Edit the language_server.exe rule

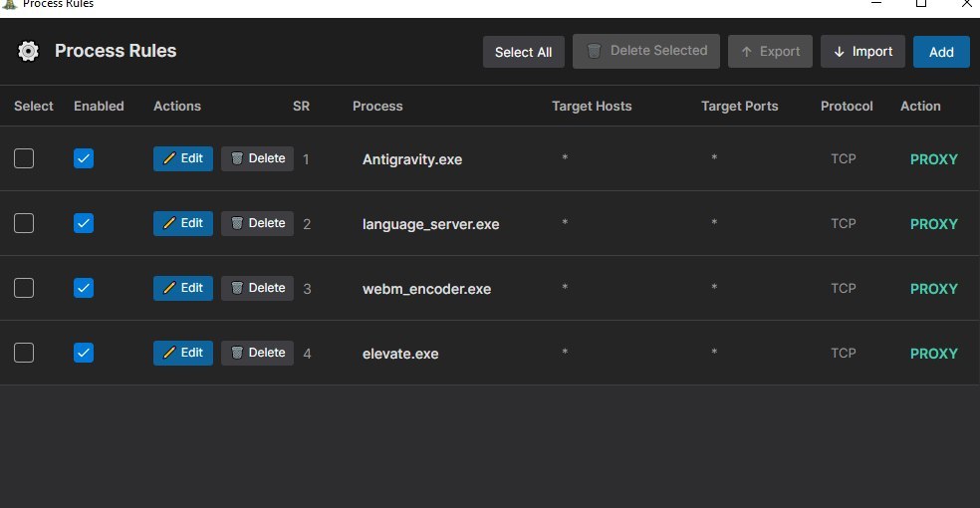183,223
